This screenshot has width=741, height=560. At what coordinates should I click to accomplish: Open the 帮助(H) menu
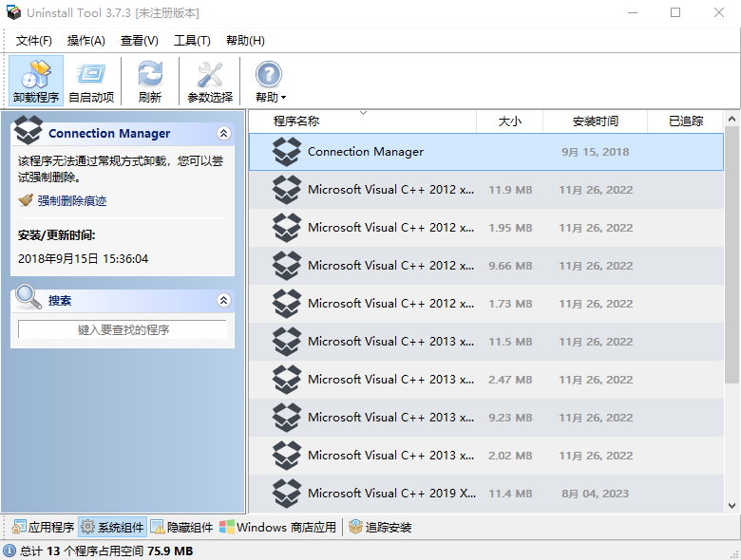[x=245, y=41]
